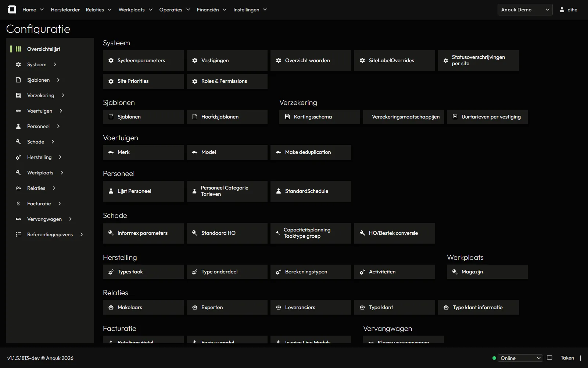Expand the Systeem sidebar section chevron
The width and height of the screenshot is (588, 368).
55,64
